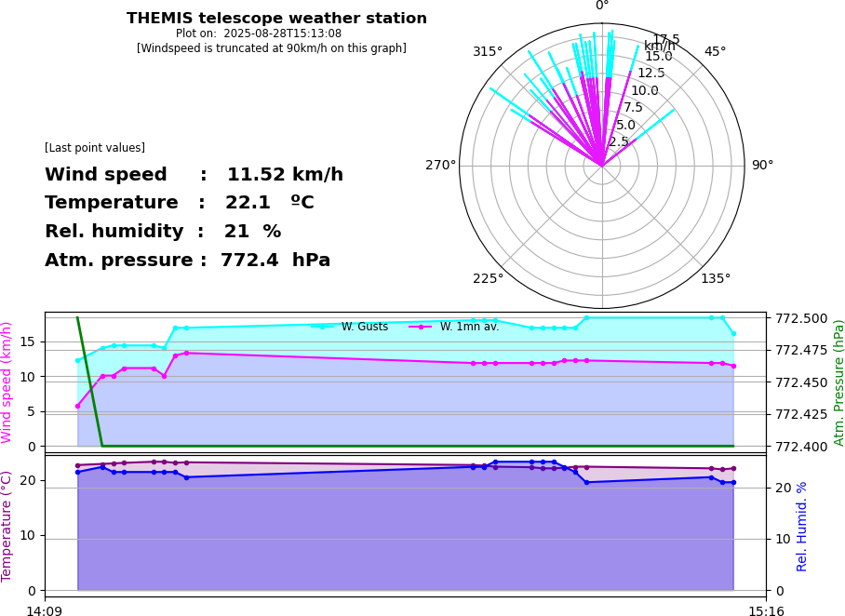Image resolution: width=845 pixels, height=616 pixels.
Task: Click the Wind speed (km/h) axis label
Action: click(7, 382)
